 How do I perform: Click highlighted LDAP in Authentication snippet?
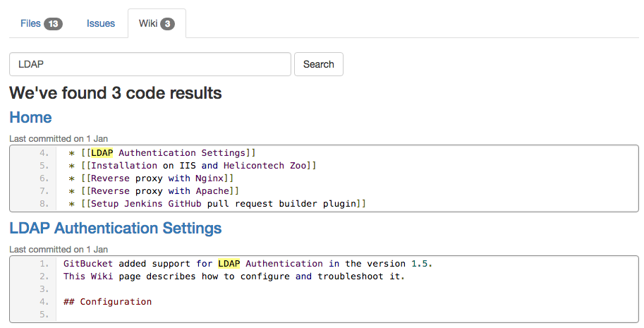point(229,264)
